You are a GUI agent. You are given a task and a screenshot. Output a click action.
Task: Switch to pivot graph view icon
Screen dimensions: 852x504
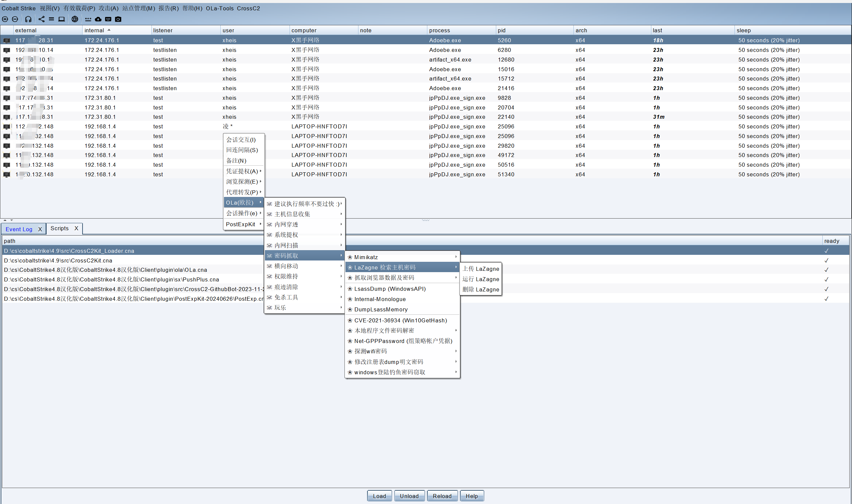coord(42,19)
